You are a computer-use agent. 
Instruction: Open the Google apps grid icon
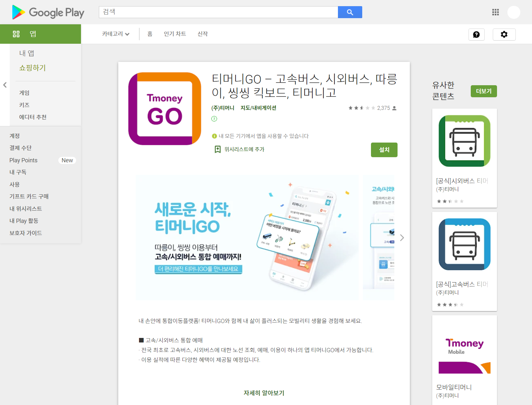tap(495, 12)
